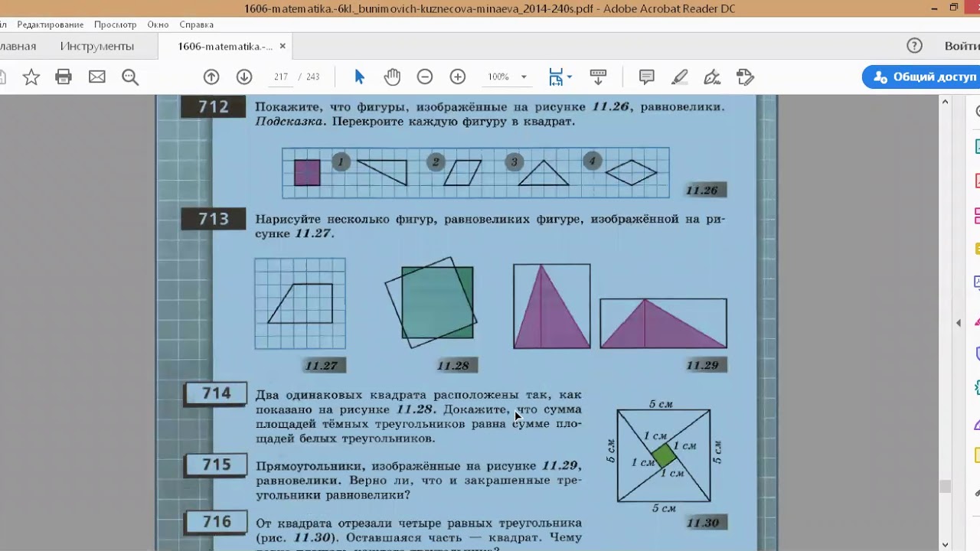This screenshot has width=980, height=551.
Task: Click the Войти sign-in link
Action: 962,46
